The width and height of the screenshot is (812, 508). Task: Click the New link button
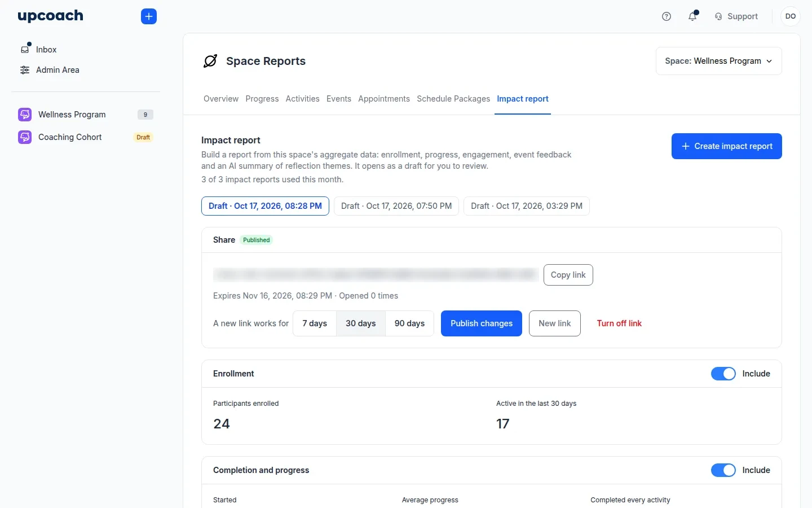(555, 323)
